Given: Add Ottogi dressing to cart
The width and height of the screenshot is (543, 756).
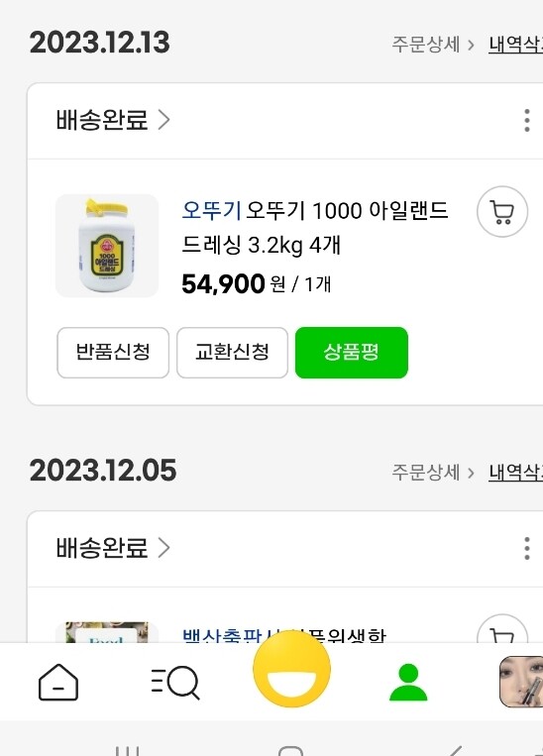Looking at the screenshot, I should [502, 212].
